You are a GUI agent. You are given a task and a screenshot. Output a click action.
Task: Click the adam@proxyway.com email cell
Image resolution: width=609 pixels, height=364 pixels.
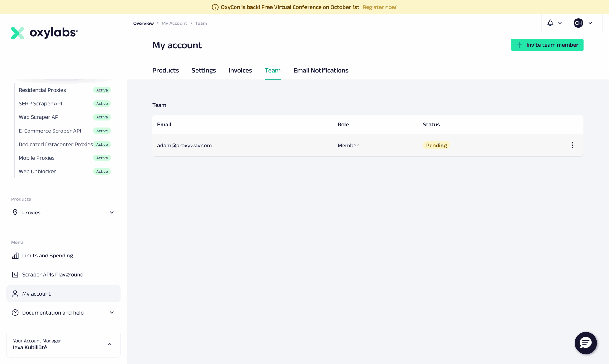185,145
